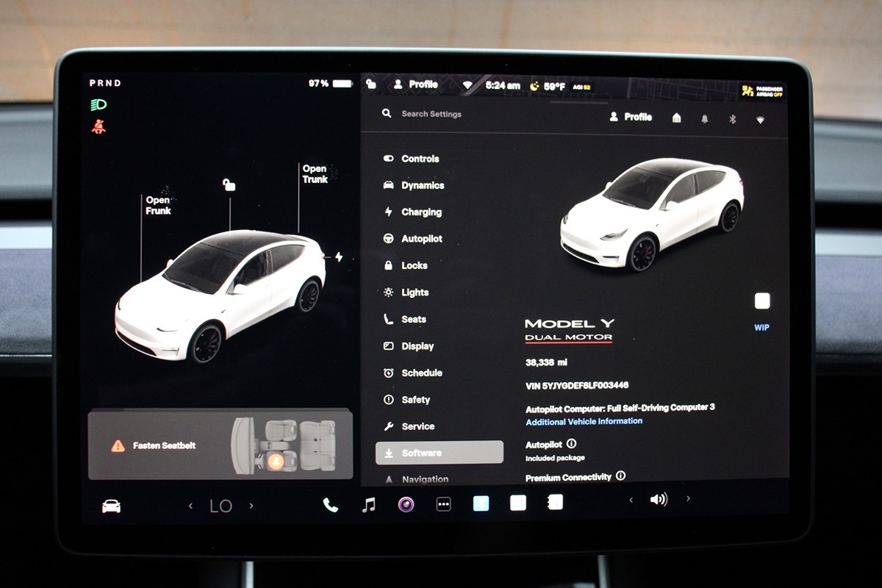Toggle the headlights indicator icon

click(98, 105)
